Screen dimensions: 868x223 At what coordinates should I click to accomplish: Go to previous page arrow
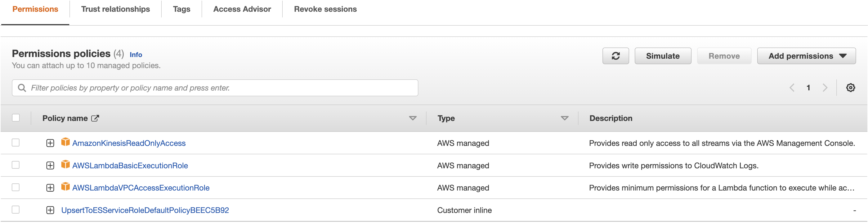pos(792,88)
